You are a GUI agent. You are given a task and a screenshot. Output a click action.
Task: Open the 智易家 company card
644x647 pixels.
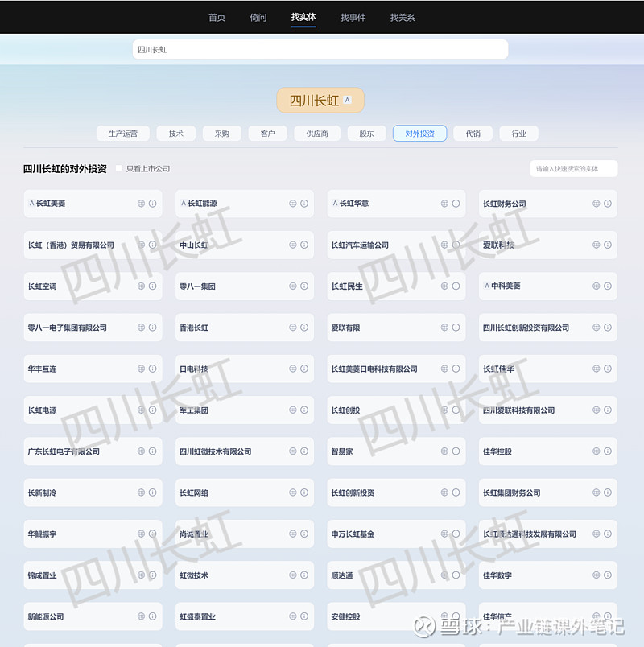pos(396,451)
